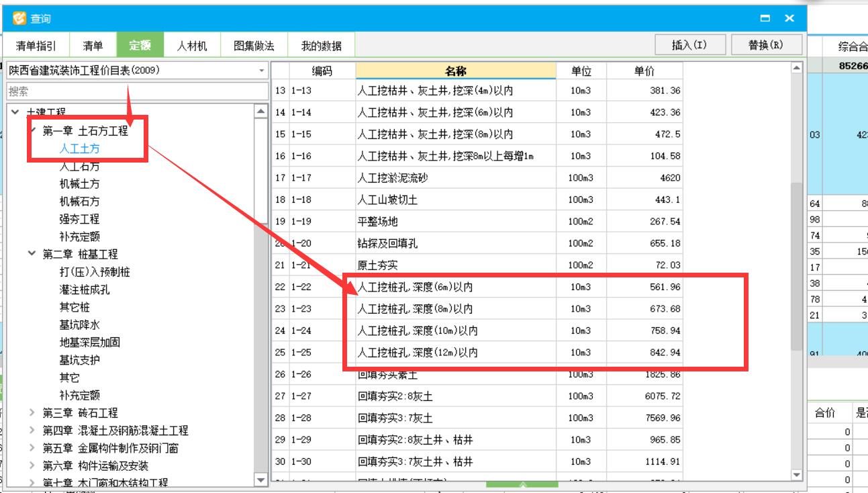Click code cell 1-13
This screenshot has width=868, height=493.
[322, 91]
